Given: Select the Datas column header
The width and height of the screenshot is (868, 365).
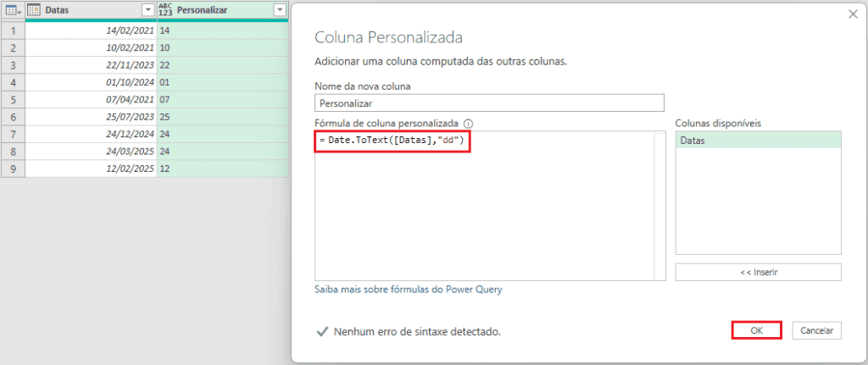Looking at the screenshot, I should (x=92, y=10).
